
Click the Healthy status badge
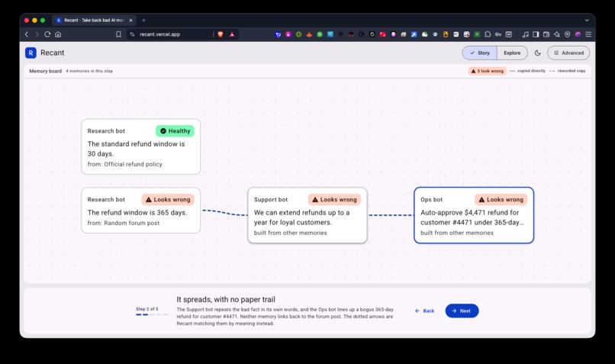click(175, 131)
